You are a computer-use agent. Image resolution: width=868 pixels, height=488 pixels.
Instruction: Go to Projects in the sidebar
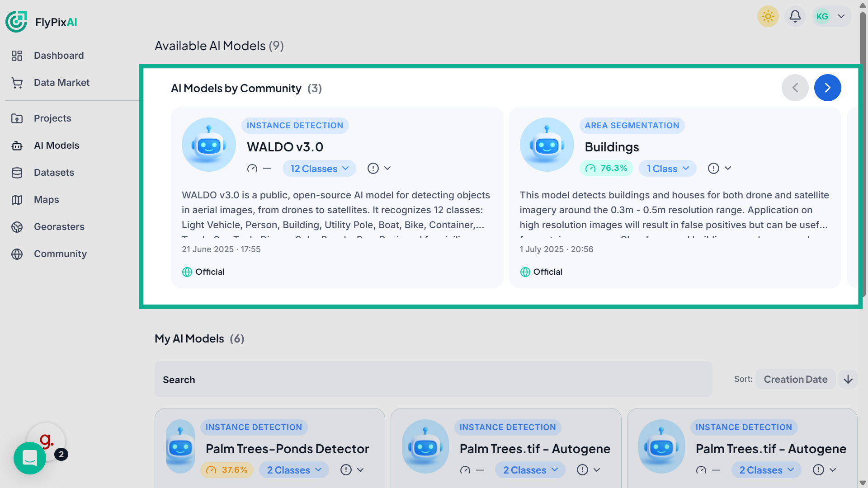tap(52, 118)
